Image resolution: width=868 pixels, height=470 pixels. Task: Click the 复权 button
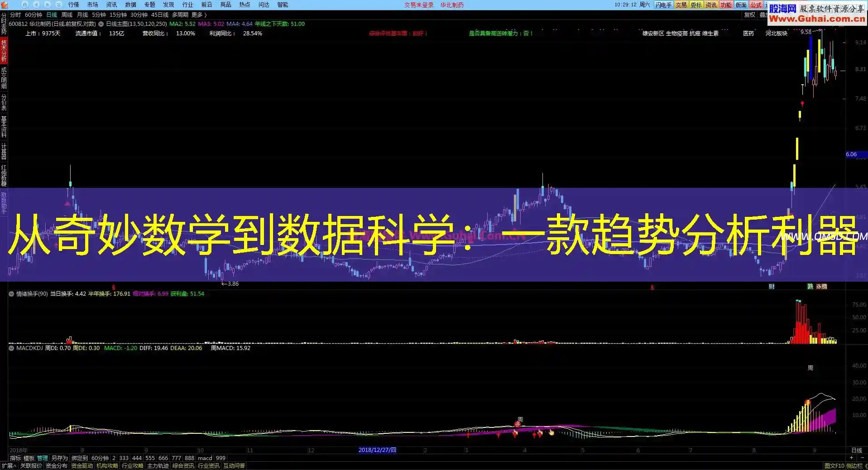coord(750,15)
